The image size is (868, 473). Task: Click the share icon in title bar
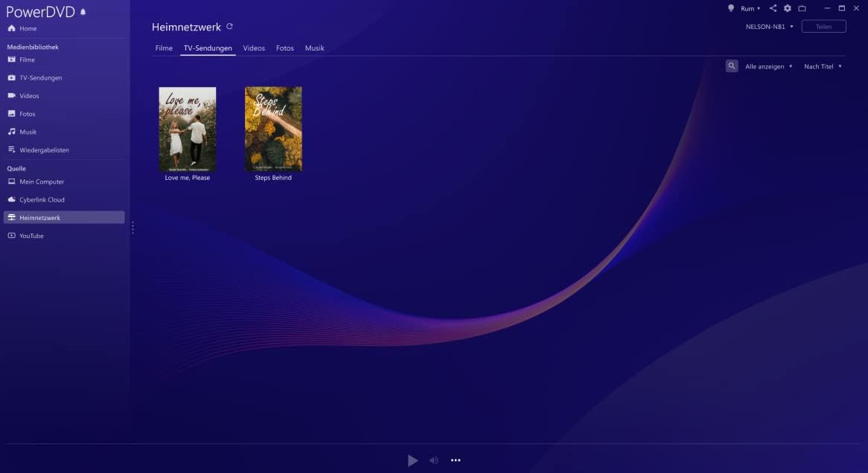773,8
